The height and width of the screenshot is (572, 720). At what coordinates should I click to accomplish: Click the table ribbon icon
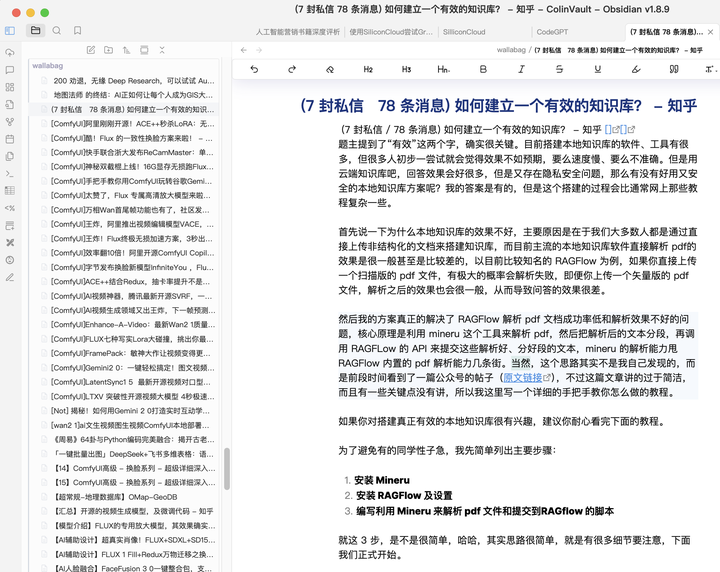coord(10,191)
